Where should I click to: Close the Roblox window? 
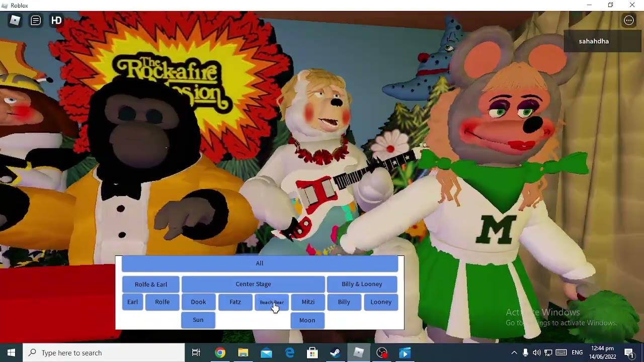632,5
